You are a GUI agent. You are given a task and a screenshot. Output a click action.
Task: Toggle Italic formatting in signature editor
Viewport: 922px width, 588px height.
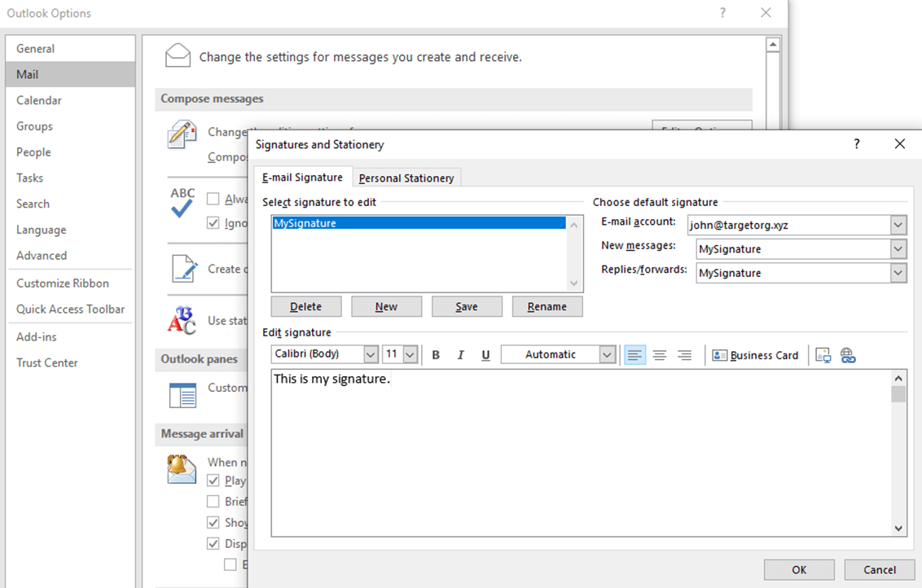point(461,355)
